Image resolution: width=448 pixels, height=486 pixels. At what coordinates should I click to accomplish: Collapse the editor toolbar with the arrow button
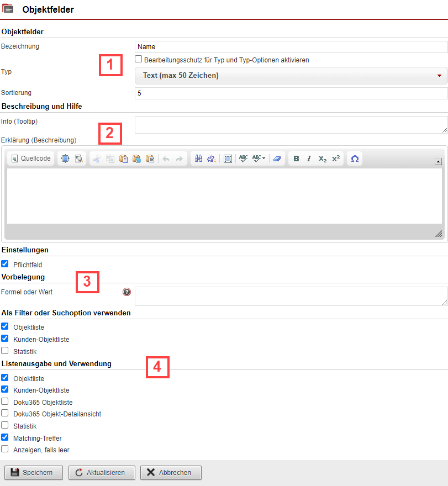438,162
